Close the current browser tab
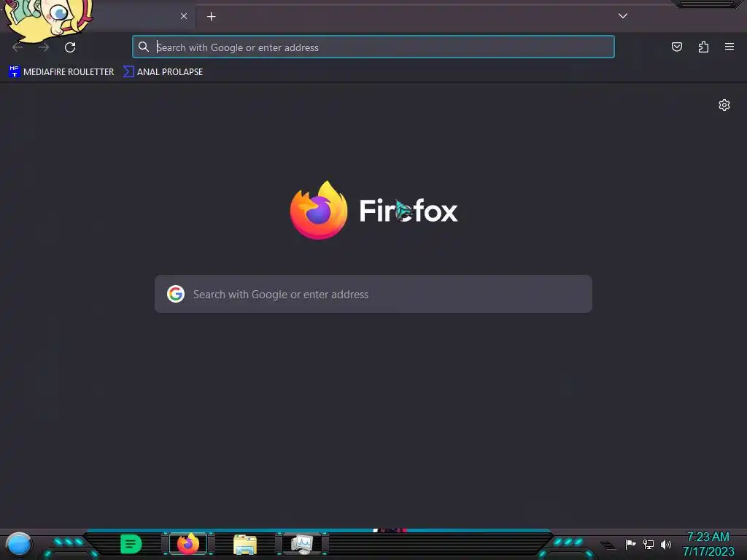This screenshot has height=560, width=747. pos(184,16)
